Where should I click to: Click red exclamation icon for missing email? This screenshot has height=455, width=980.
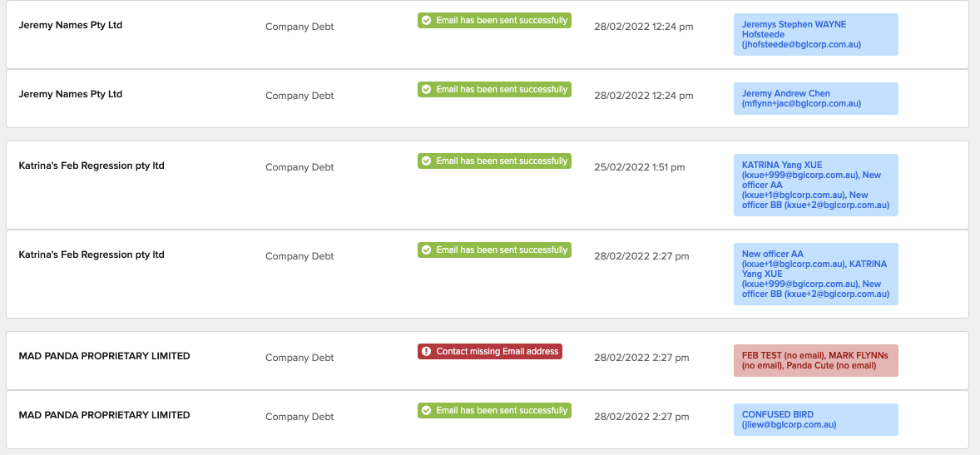(x=427, y=352)
